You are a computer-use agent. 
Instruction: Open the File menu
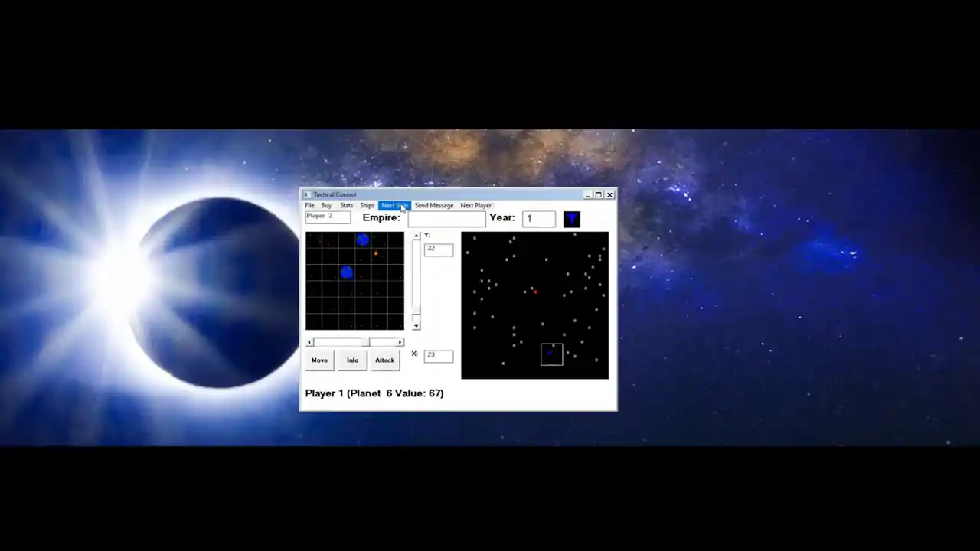coord(309,205)
